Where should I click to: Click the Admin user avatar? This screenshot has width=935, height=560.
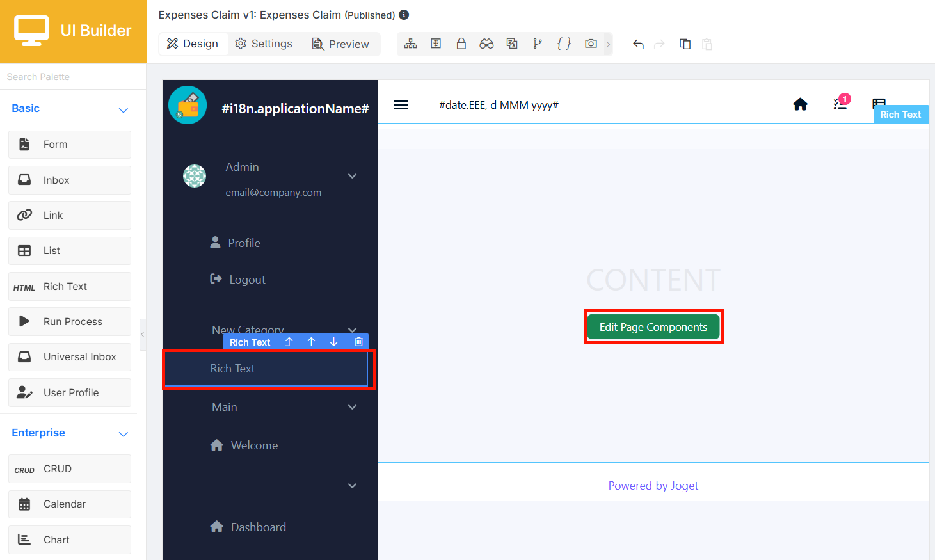pos(195,176)
